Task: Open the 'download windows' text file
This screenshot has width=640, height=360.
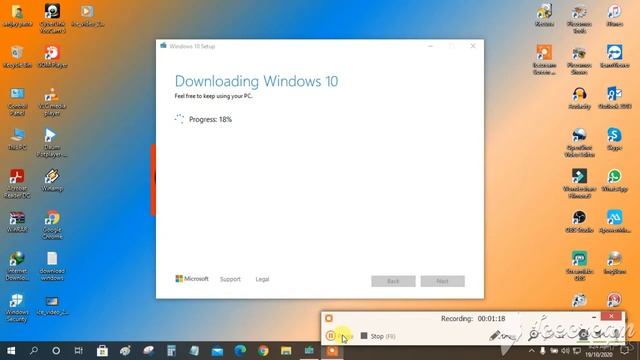Action: (x=52, y=266)
